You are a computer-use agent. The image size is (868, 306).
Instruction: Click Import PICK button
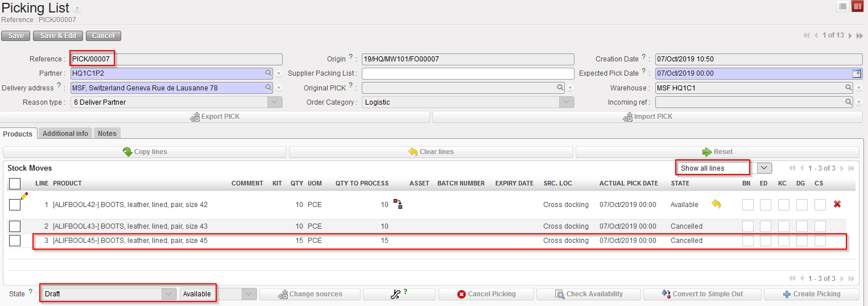click(647, 117)
